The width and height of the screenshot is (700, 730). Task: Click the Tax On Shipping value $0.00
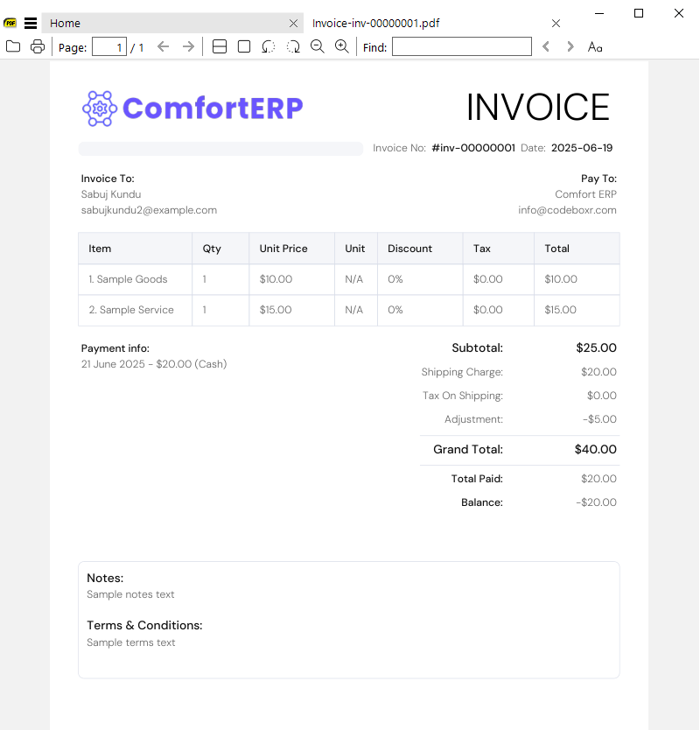tap(602, 396)
